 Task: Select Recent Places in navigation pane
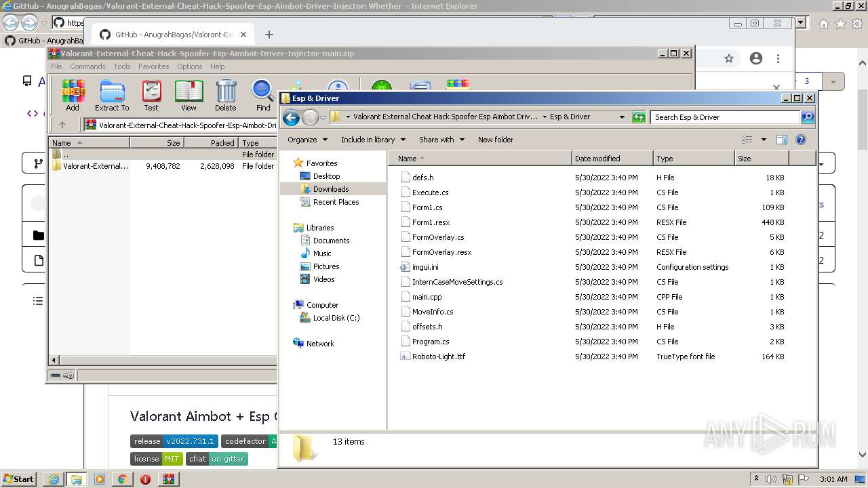[x=336, y=202]
